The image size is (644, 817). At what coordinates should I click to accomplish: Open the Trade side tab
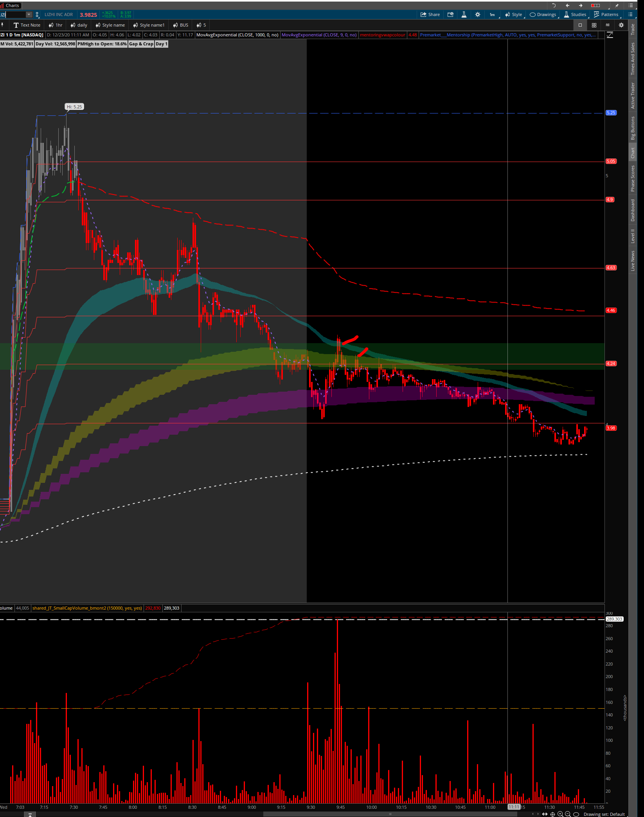633,29
